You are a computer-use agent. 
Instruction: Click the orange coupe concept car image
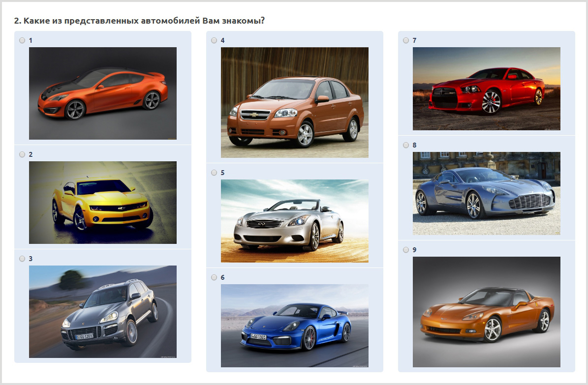point(103,93)
